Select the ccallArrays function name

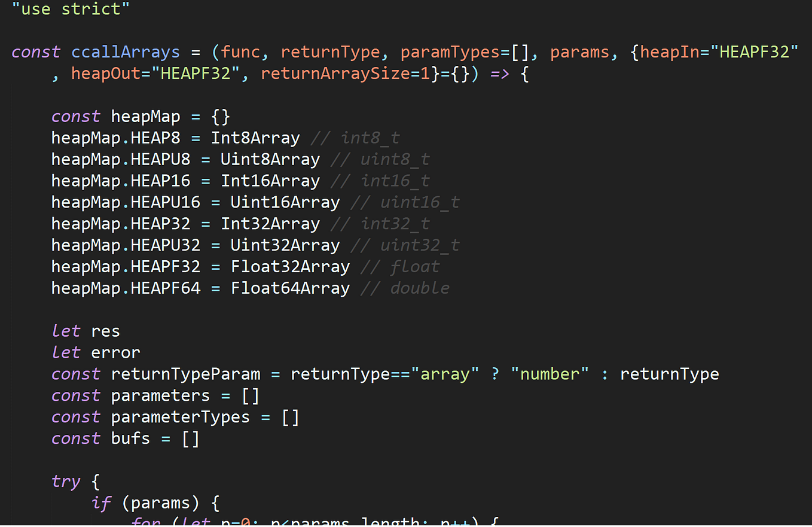(125, 51)
